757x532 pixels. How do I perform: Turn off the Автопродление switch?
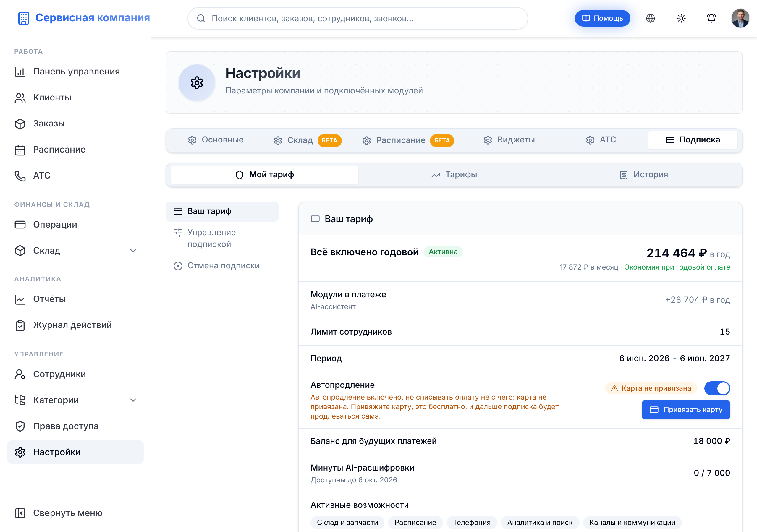[x=717, y=388]
